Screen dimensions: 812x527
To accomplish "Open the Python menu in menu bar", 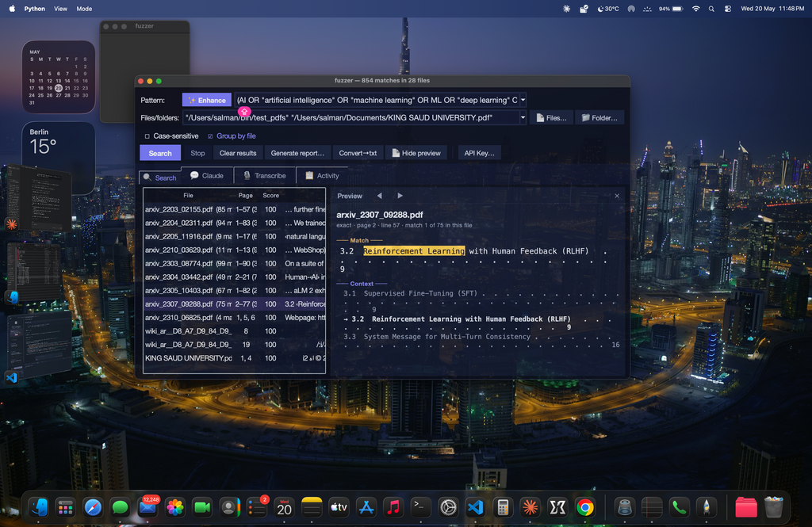I will pyautogui.click(x=34, y=9).
